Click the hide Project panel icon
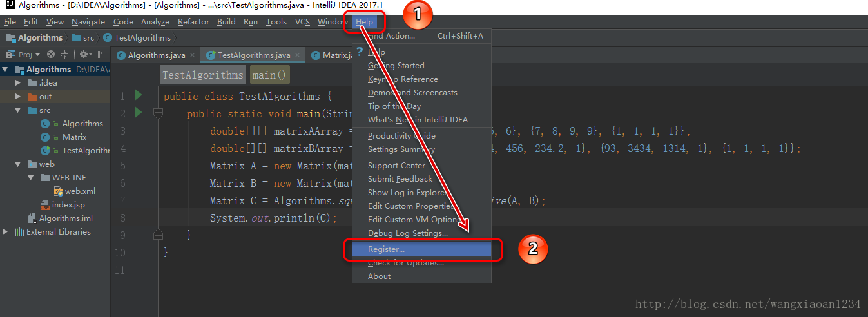Viewport: 868px width, 317px height. pyautogui.click(x=102, y=55)
